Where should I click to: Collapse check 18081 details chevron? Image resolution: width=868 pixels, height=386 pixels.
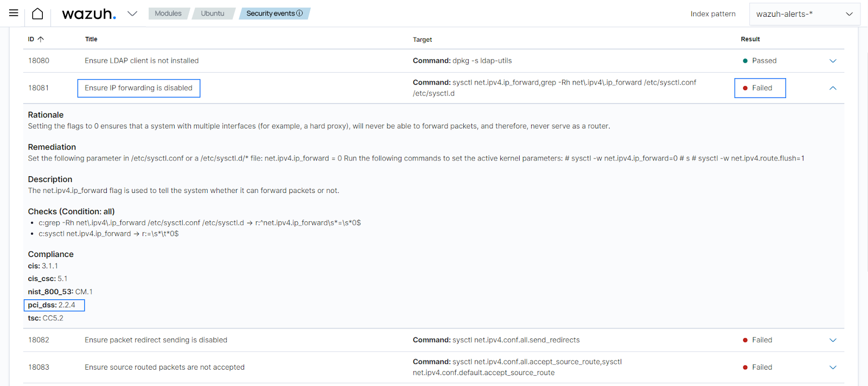tap(833, 88)
